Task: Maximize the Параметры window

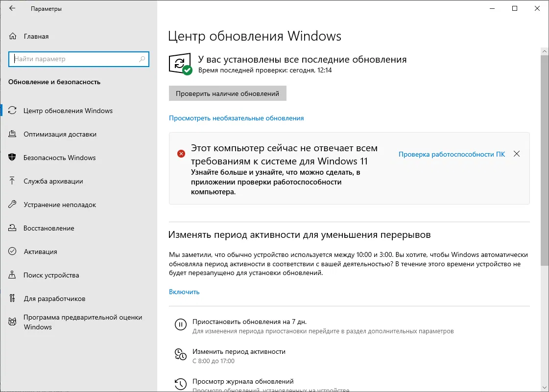Action: (515, 8)
